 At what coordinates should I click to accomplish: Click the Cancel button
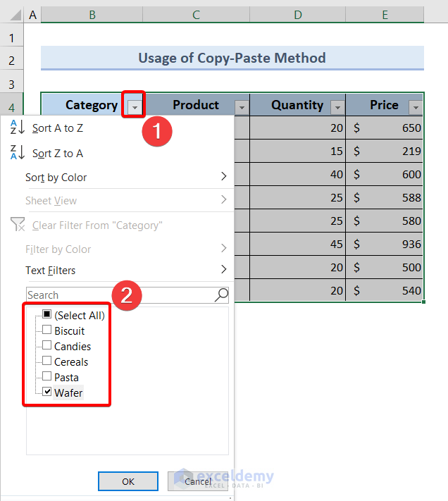coord(197,481)
